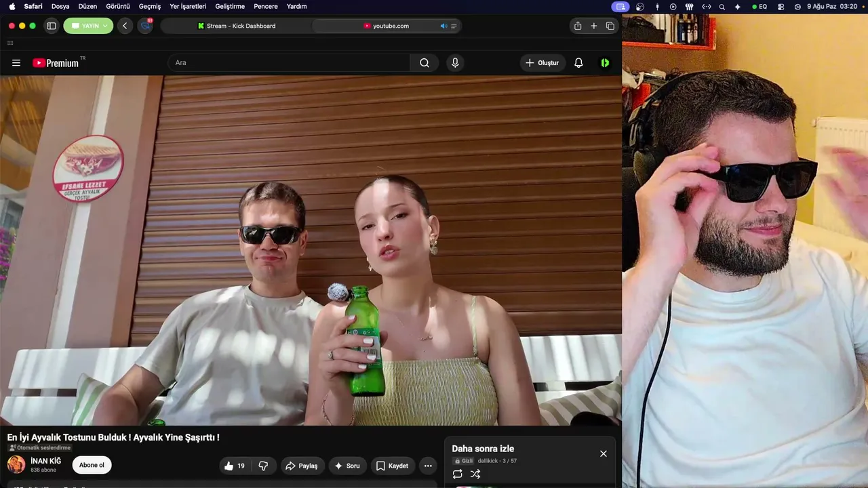Open the Geçmiş menu

150,6
